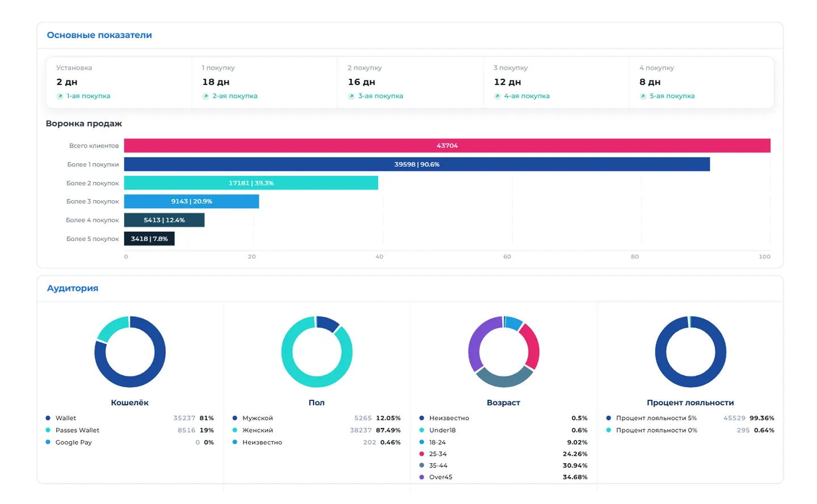Open the 2-ая покупка link
Image resolution: width=817 pixels, height=504 pixels.
tap(235, 96)
